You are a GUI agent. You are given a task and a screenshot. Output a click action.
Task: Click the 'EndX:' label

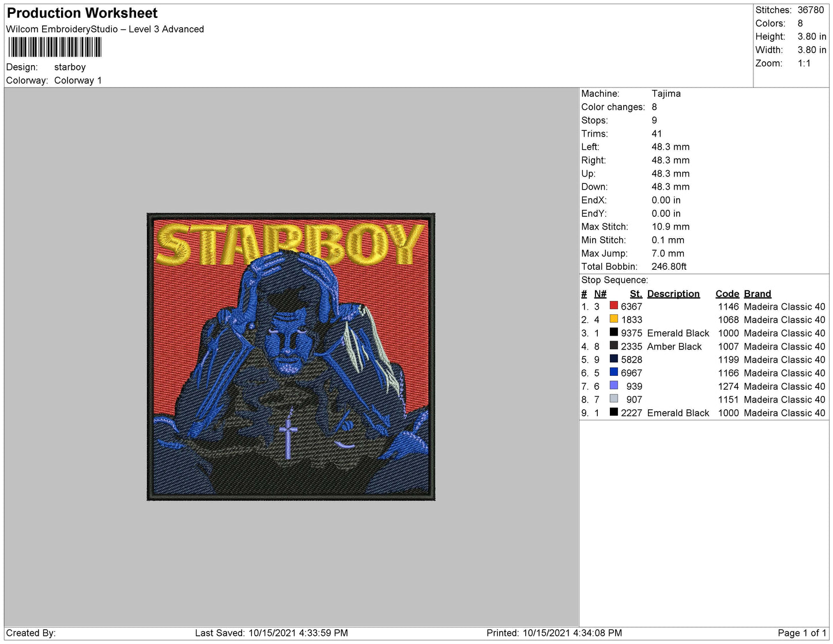click(x=594, y=200)
